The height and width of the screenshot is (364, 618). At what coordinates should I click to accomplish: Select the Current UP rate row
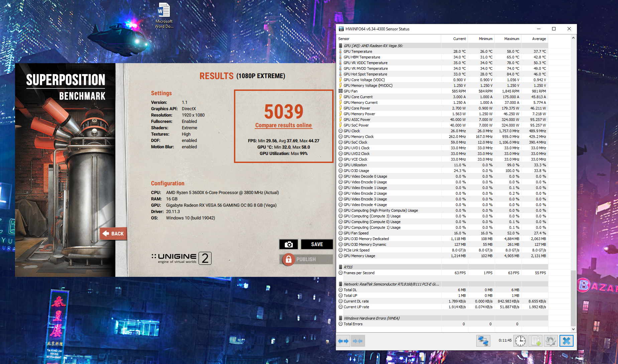coord(443,307)
